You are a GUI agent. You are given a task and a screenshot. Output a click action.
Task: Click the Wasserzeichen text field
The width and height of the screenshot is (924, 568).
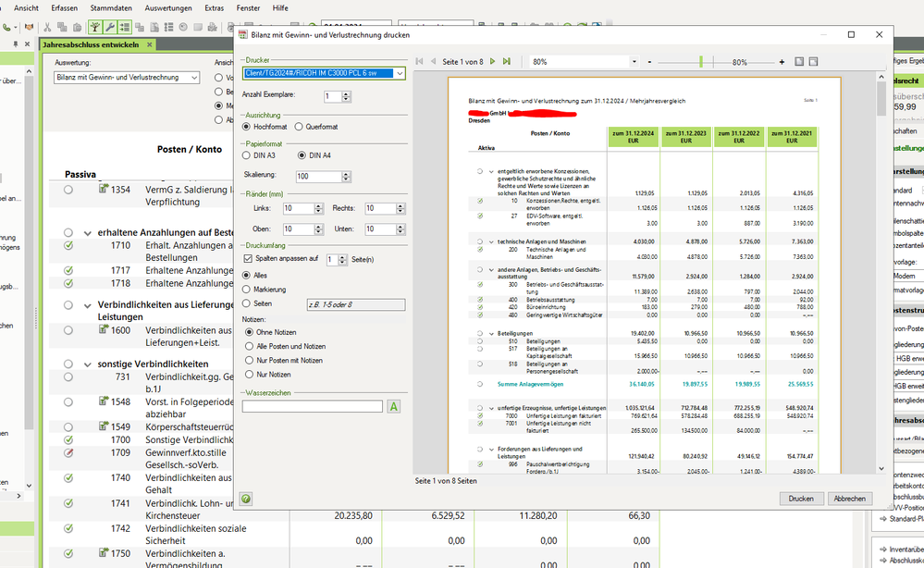(x=313, y=406)
